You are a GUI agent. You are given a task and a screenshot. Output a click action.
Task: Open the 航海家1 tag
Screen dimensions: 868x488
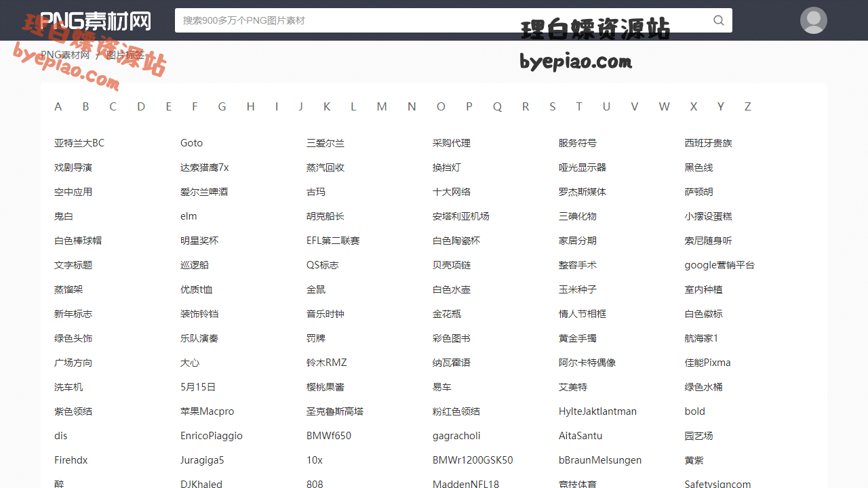(701, 338)
